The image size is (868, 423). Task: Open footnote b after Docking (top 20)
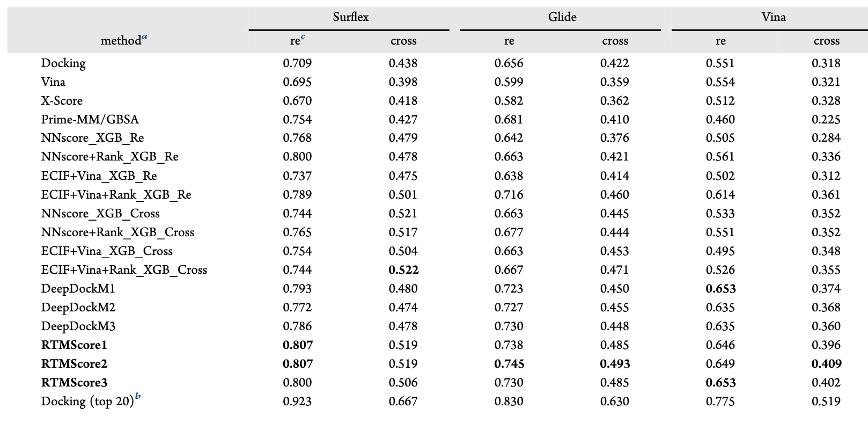[138, 397]
